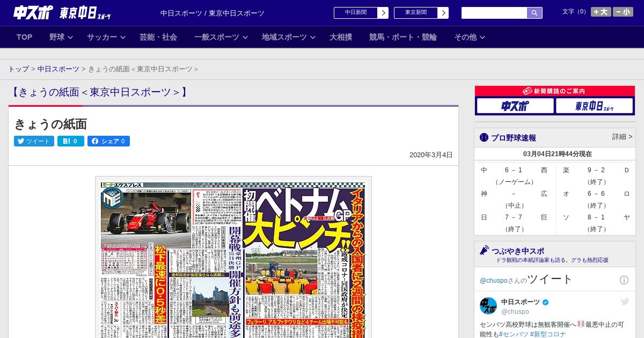Decrease text size with －小 button
Viewport: 644px width, 338px height.
(x=623, y=12)
